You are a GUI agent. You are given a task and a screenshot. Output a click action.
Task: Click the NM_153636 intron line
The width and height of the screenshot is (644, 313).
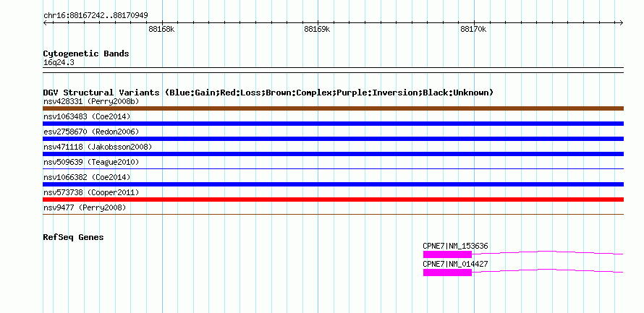pyautogui.click(x=548, y=253)
